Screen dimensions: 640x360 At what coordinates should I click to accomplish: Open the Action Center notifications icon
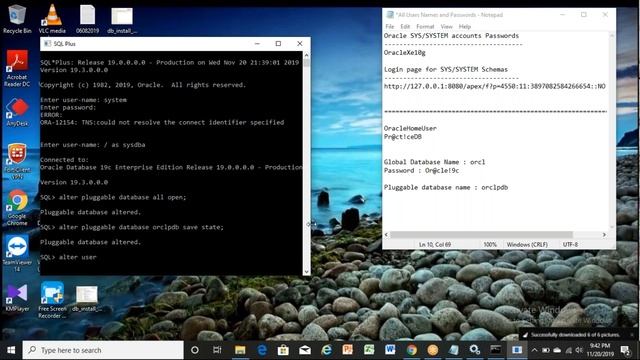[625, 350]
